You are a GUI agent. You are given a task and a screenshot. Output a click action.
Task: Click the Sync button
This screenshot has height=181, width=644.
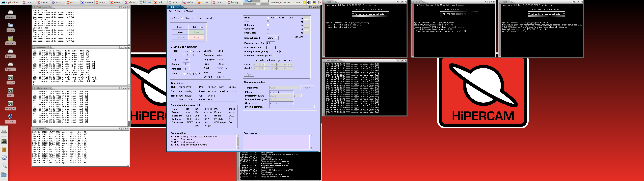point(249,74)
